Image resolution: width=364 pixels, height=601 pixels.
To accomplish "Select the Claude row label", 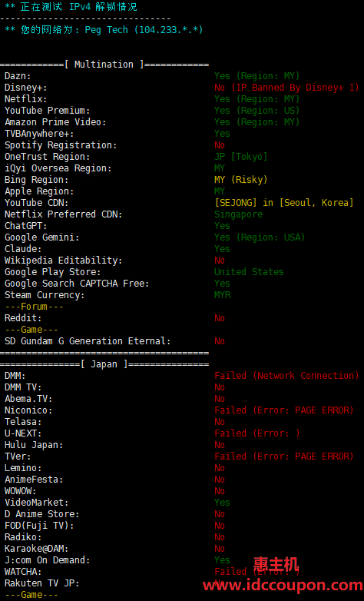I will pos(23,249).
